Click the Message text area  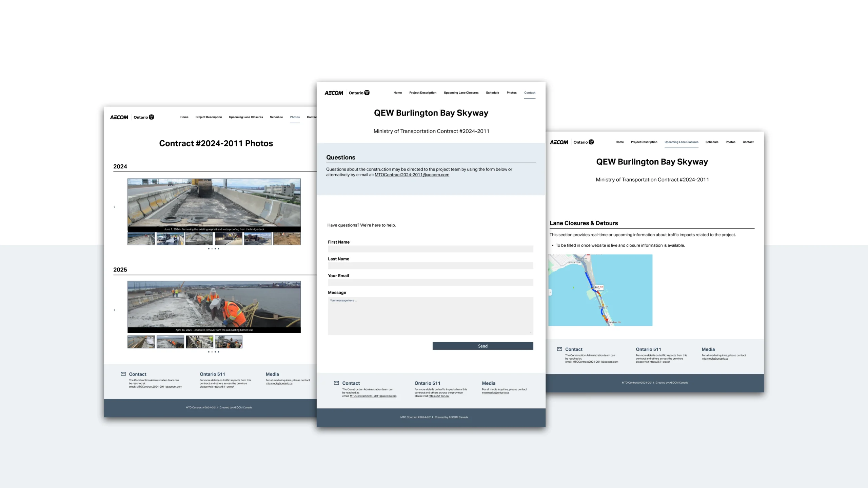coord(430,316)
